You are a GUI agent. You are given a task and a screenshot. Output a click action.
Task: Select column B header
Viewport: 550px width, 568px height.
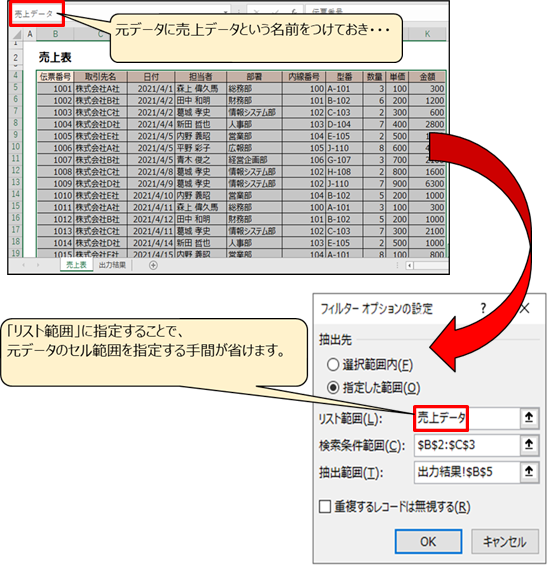(55, 34)
